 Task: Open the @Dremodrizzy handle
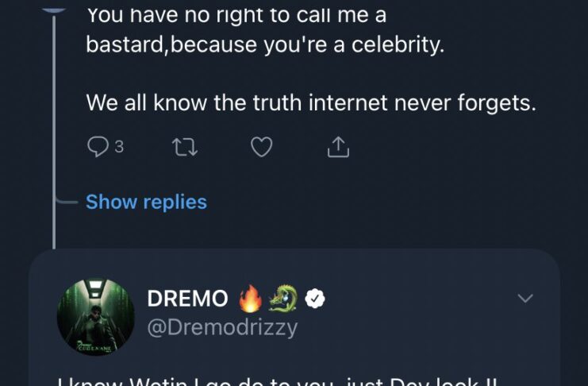pos(222,326)
